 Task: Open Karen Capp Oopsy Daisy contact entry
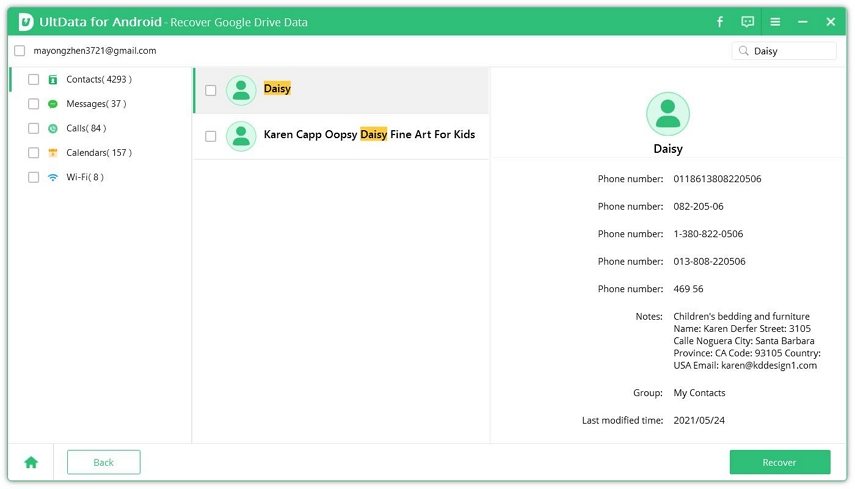368,135
